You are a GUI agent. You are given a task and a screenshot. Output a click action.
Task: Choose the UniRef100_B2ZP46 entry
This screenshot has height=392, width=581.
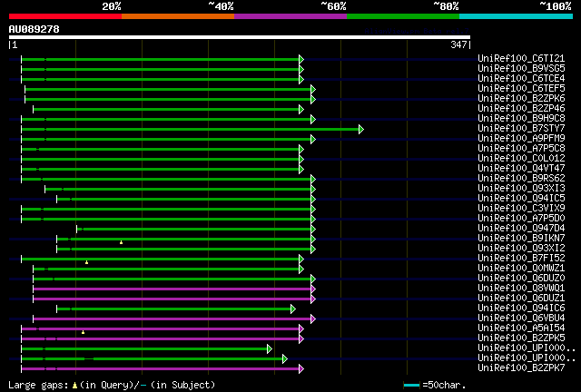[x=521, y=108]
